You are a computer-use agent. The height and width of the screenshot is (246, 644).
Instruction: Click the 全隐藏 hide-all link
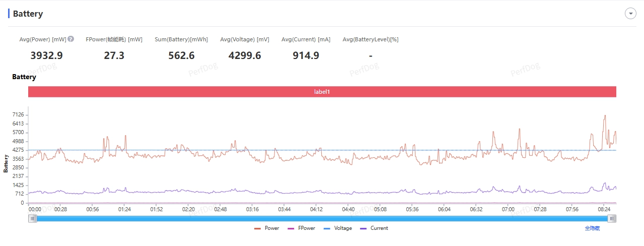[x=592, y=228]
